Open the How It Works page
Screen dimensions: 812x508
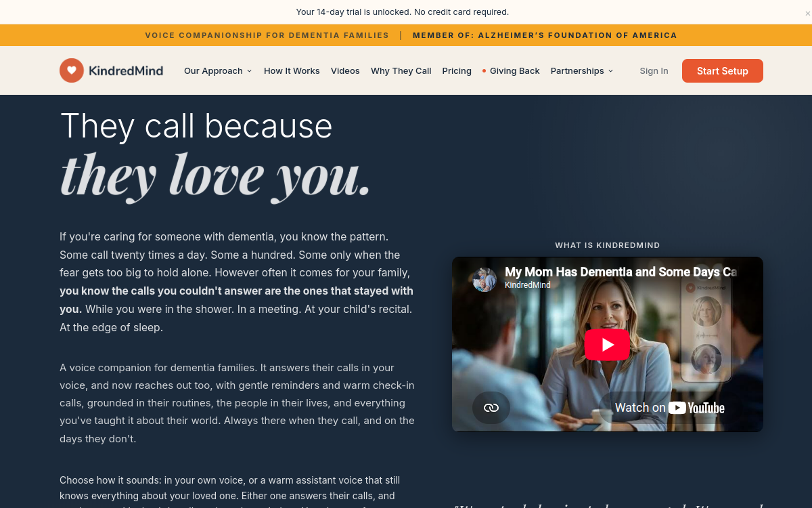point(292,71)
